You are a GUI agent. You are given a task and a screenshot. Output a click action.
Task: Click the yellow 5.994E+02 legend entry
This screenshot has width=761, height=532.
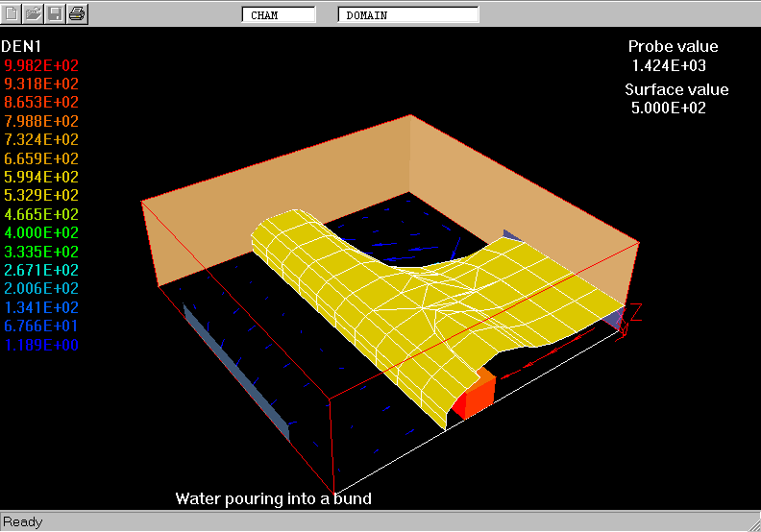41,178
